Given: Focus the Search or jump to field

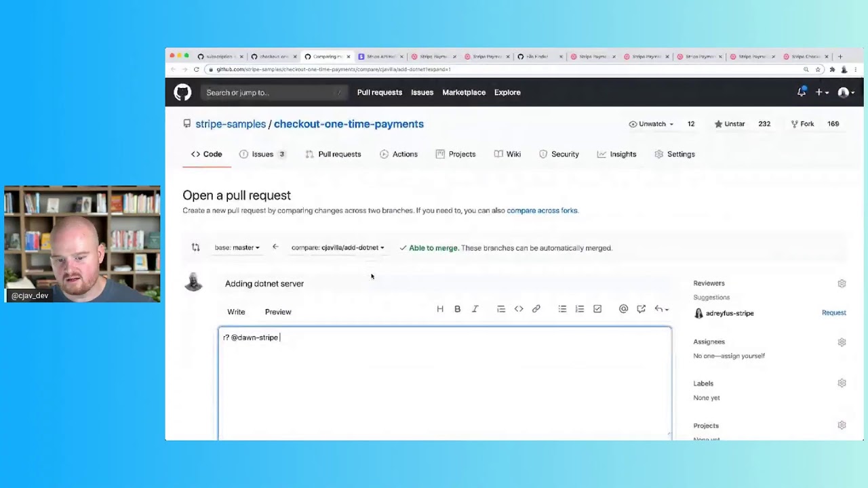Looking at the screenshot, I should (274, 92).
